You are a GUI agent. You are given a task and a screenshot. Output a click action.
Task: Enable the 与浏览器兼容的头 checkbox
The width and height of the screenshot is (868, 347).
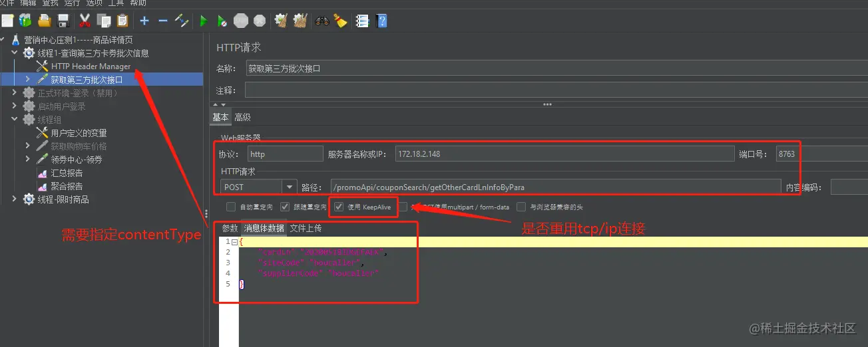[521, 207]
